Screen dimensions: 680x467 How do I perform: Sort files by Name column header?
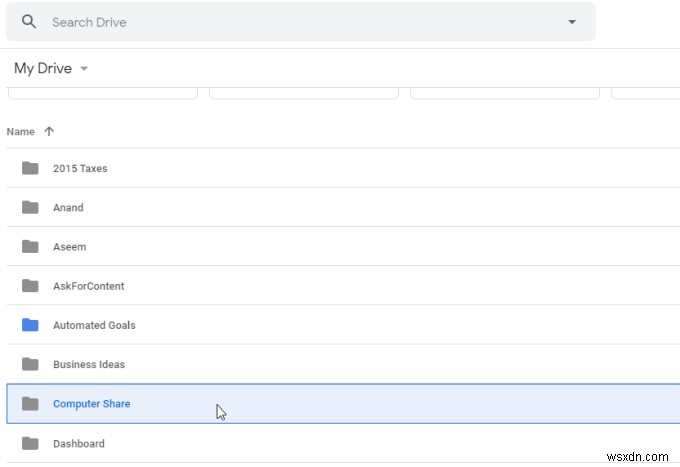pyautogui.click(x=20, y=131)
